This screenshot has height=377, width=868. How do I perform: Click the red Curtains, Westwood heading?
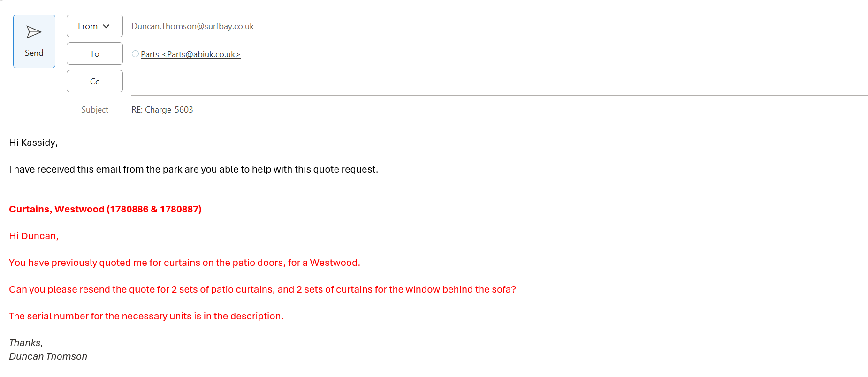(105, 209)
